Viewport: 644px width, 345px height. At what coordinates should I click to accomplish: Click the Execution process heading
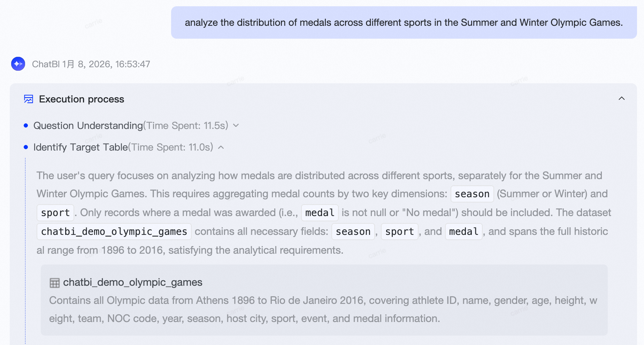(x=82, y=99)
